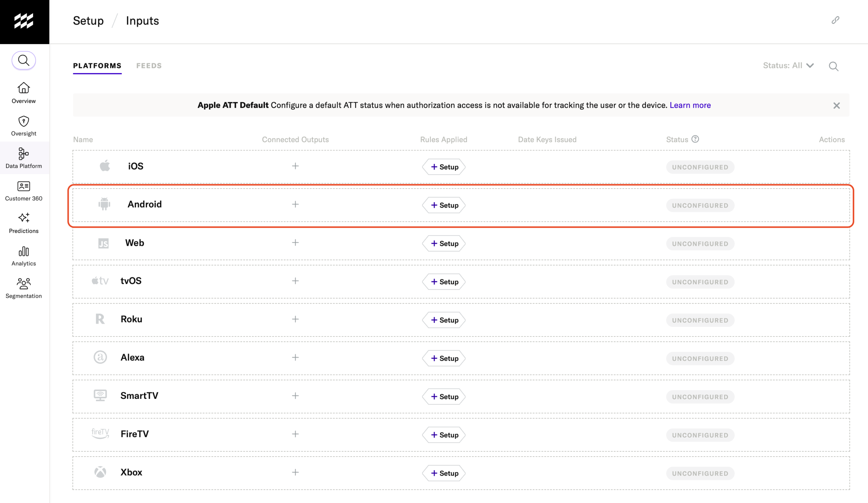Click Setup button in the SmartTV row
Image resolution: width=868 pixels, height=503 pixels.
pos(443,396)
